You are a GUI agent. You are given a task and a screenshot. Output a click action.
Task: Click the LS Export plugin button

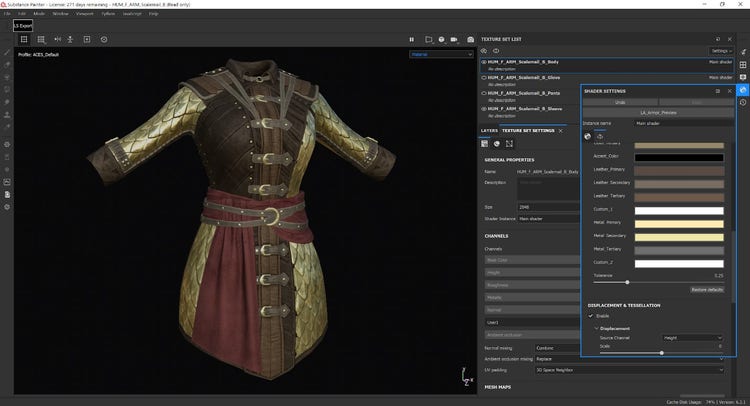point(24,24)
